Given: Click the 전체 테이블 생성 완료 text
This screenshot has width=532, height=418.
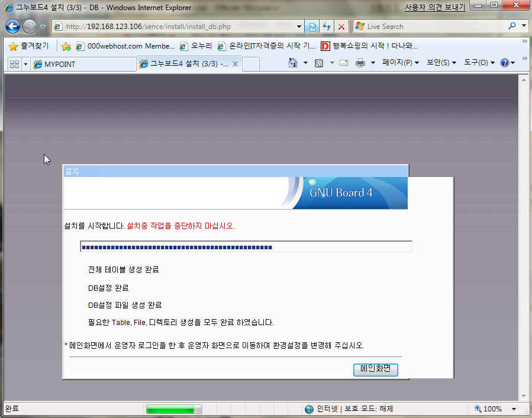Looking at the screenshot, I should pos(123,269).
